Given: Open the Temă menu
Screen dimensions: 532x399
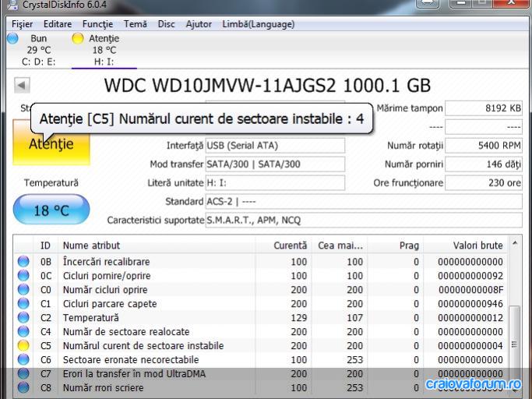Looking at the screenshot, I should tap(136, 24).
